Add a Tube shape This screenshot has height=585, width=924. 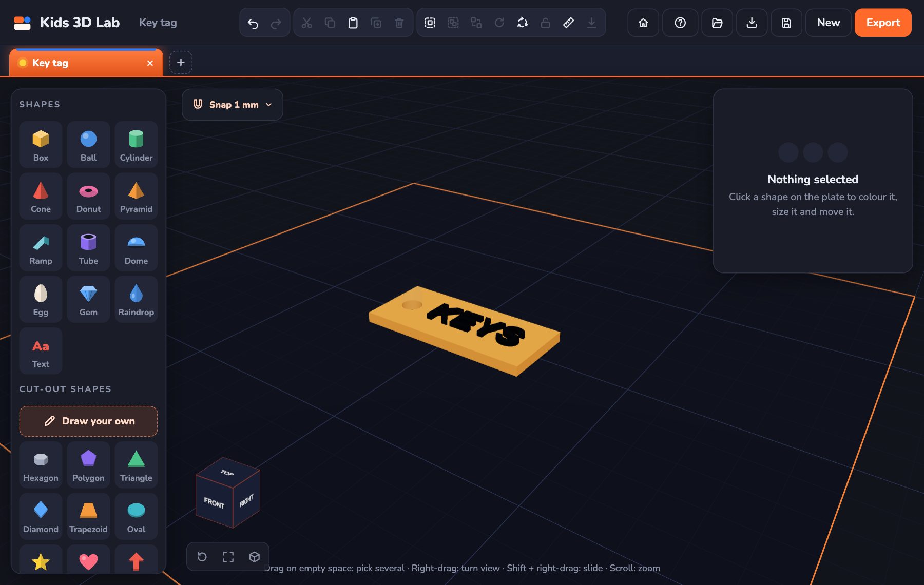tap(88, 248)
